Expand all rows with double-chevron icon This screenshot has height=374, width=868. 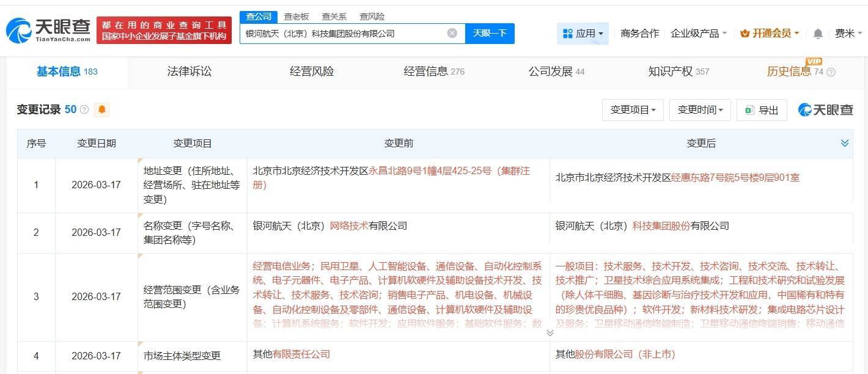tap(844, 143)
